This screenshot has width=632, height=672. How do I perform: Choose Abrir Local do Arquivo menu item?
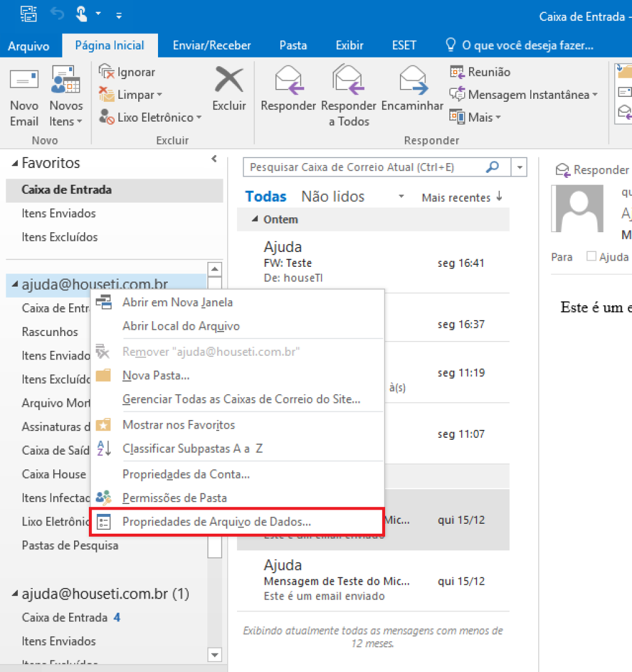pyautogui.click(x=238, y=326)
